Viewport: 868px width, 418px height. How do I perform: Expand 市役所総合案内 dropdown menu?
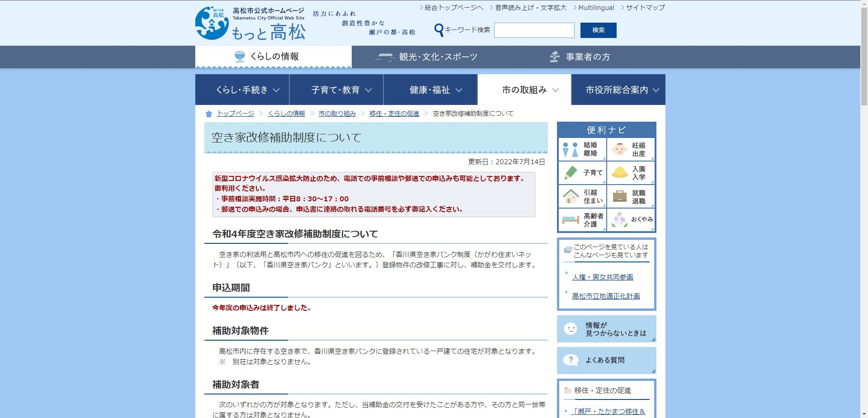618,90
